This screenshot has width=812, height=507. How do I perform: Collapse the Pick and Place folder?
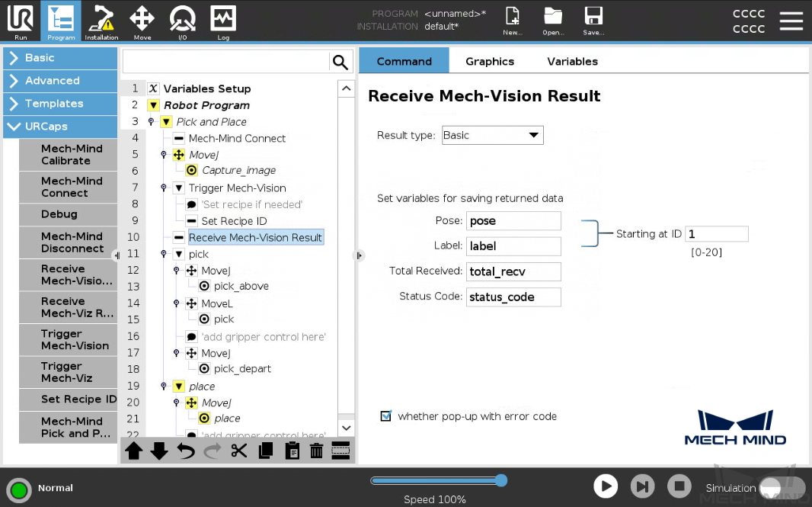(x=166, y=122)
